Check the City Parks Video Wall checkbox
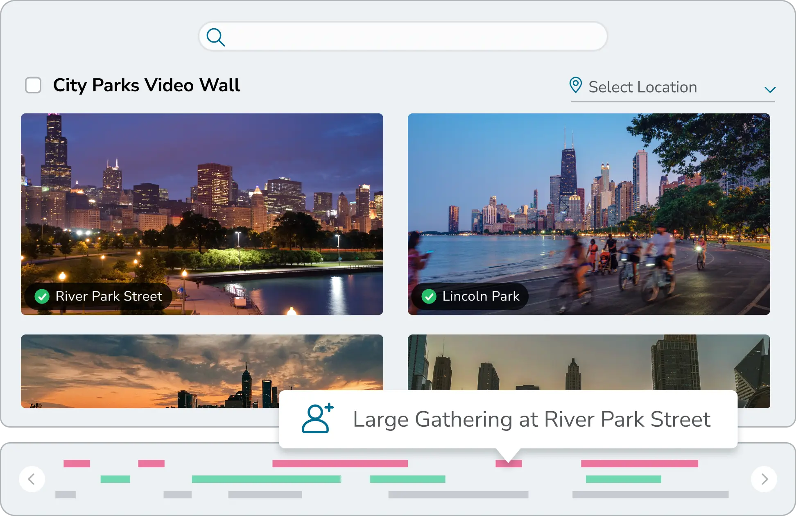 (33, 86)
